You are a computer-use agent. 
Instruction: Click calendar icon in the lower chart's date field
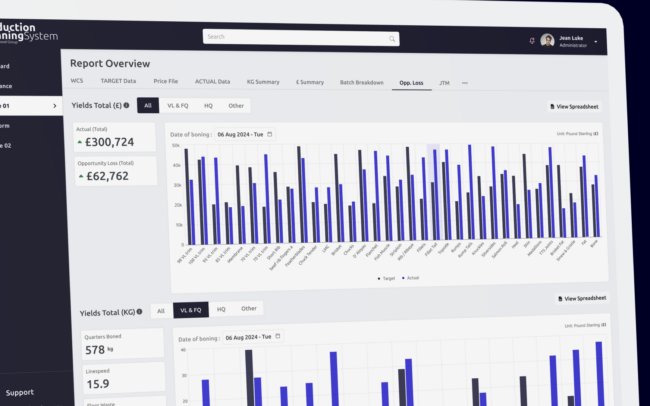tap(278, 336)
